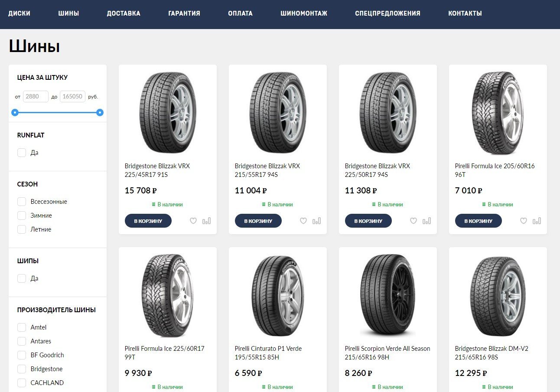The width and height of the screenshot is (560, 392).
Task: Favorite the Pirelli Formula Ice 205/60R16
Action: [x=524, y=221]
